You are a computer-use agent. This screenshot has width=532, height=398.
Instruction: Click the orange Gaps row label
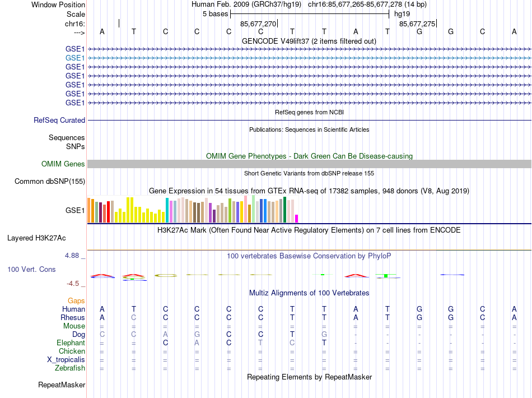pyautogui.click(x=76, y=301)
